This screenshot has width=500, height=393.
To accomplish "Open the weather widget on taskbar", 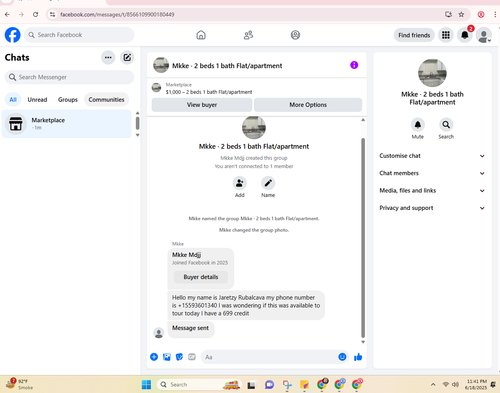I will [x=19, y=384].
